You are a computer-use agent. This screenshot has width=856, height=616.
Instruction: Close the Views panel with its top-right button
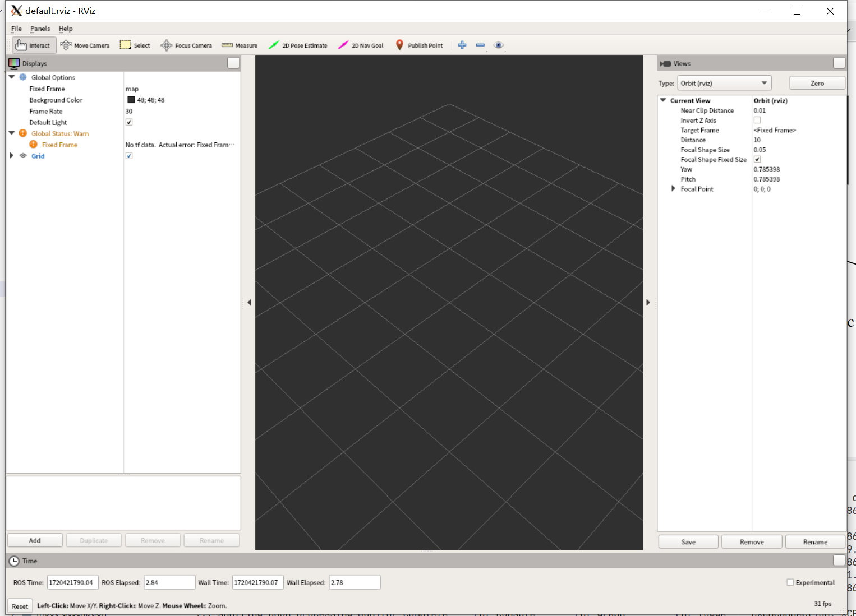click(x=839, y=63)
